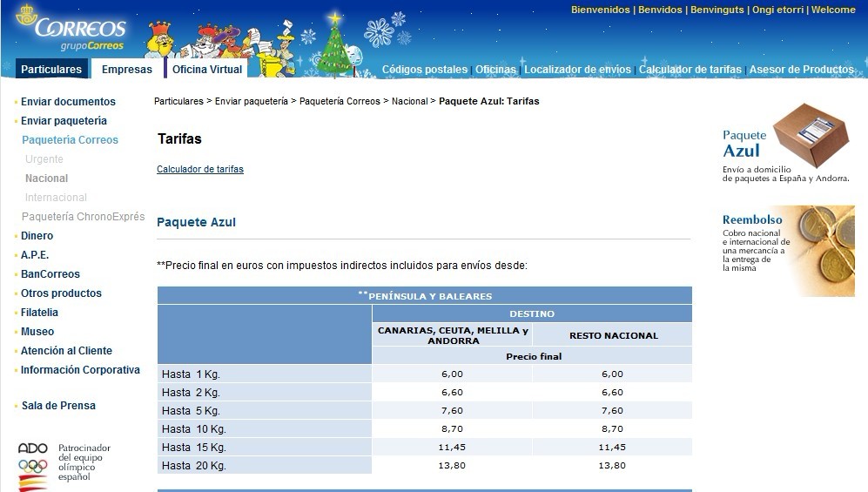Select Welcome English language option
The height and width of the screenshot is (492, 868).
(x=833, y=10)
